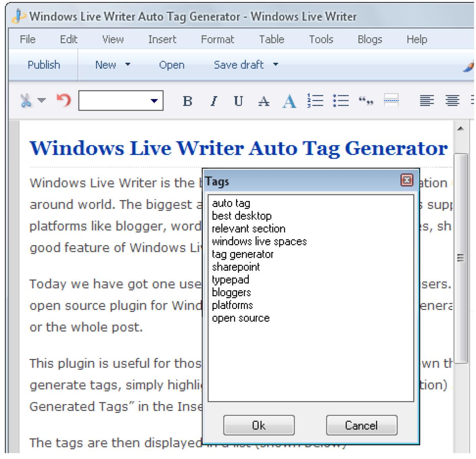Image resolution: width=476 pixels, height=459 pixels.
Task: Open the paragraph style combo box
Action: click(x=121, y=101)
